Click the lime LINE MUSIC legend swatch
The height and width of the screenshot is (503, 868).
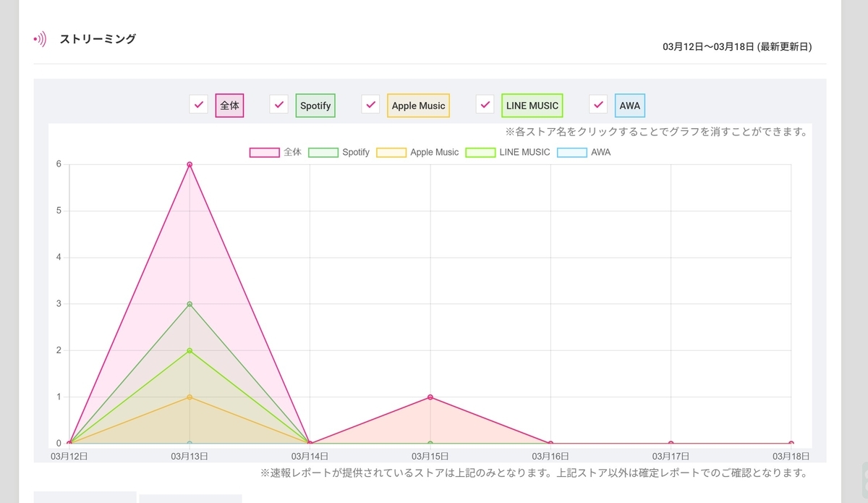click(481, 153)
